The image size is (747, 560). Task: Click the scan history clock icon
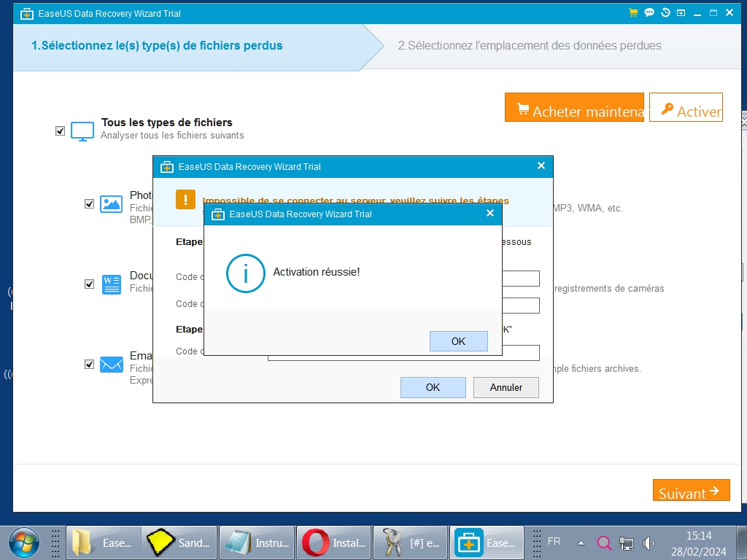[x=665, y=13]
